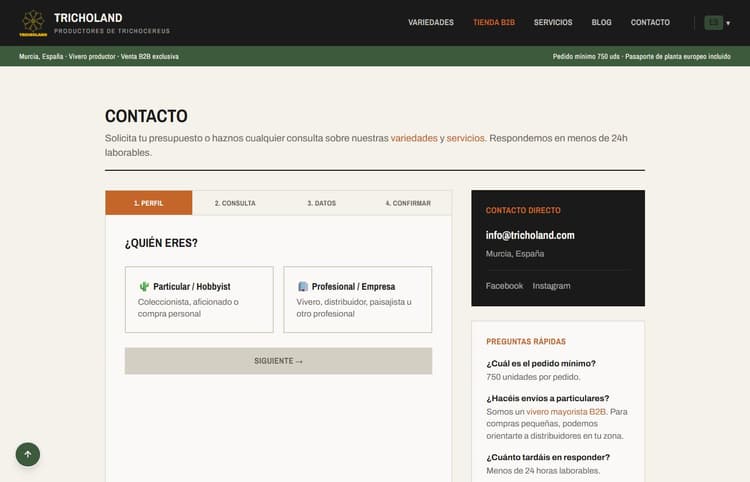Screen dimensions: 750x482
Task: Click "Menos de 24 horas laborables." answer
Action: point(543,471)
